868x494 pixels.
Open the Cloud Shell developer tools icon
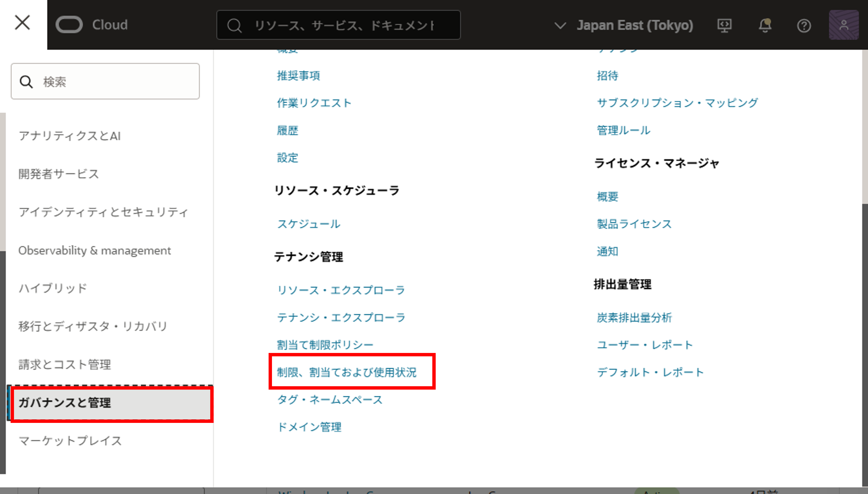pyautogui.click(x=724, y=26)
